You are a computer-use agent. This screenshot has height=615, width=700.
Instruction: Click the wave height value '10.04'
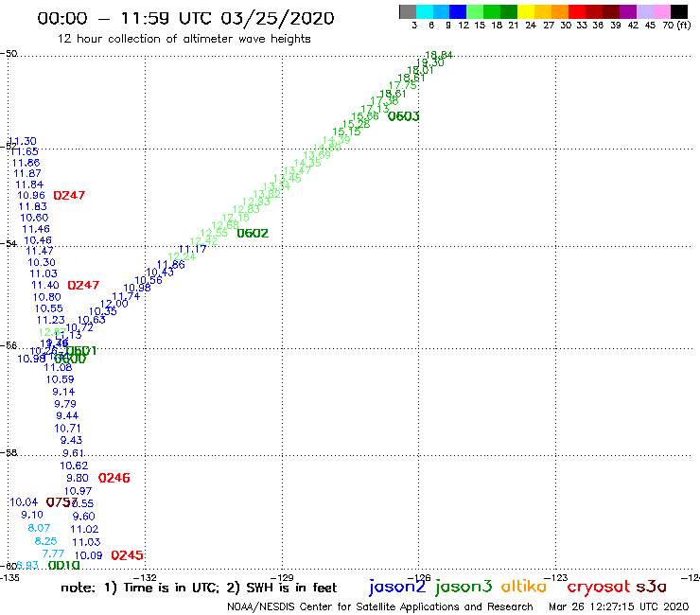coord(24,502)
